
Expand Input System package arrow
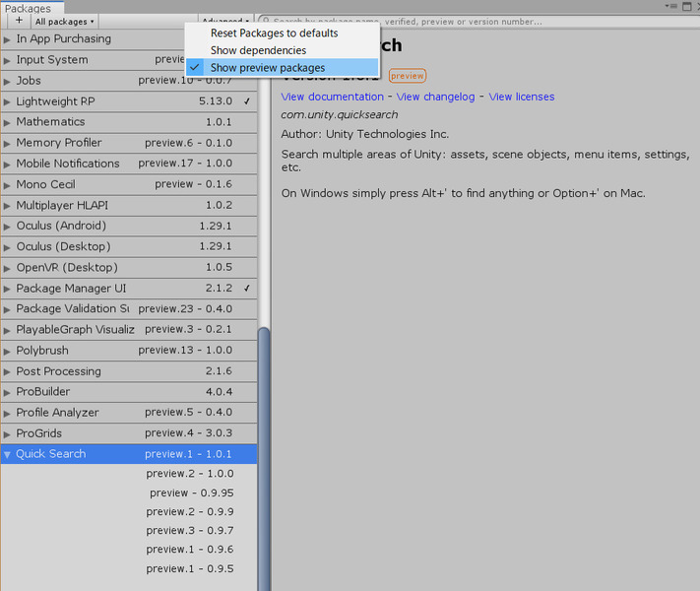click(7, 60)
